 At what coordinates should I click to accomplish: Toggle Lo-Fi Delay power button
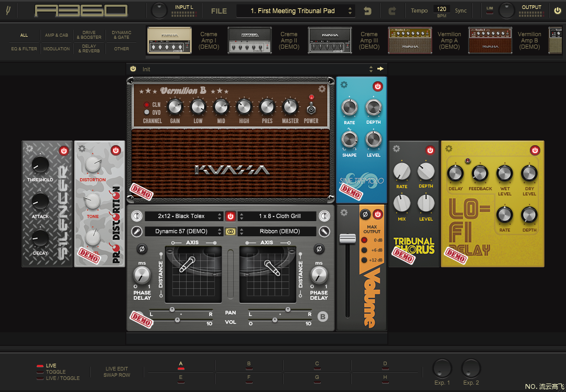click(535, 150)
